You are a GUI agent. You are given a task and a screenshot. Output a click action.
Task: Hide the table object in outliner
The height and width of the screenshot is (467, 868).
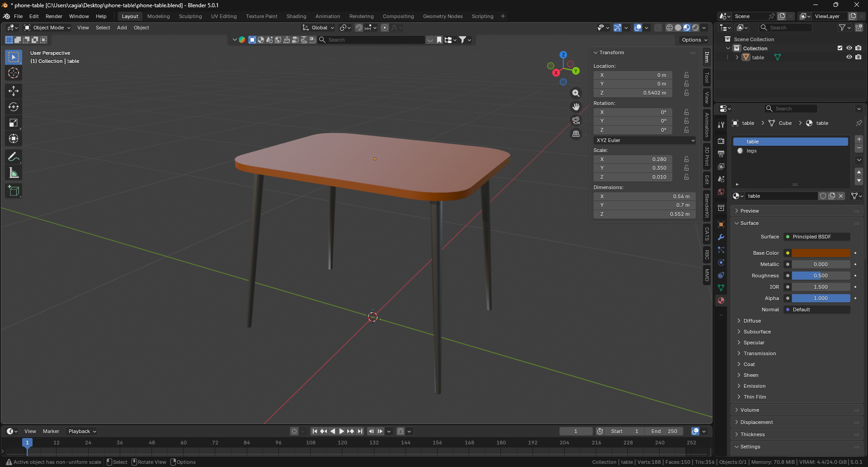pyautogui.click(x=849, y=57)
